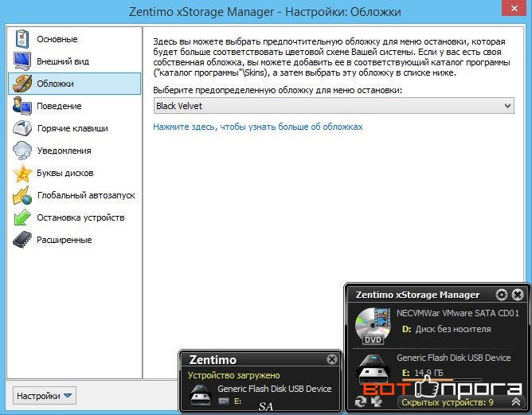This screenshot has height=415, width=532.
Task: Click the Внешний вид monitor icon
Action: click(x=22, y=61)
